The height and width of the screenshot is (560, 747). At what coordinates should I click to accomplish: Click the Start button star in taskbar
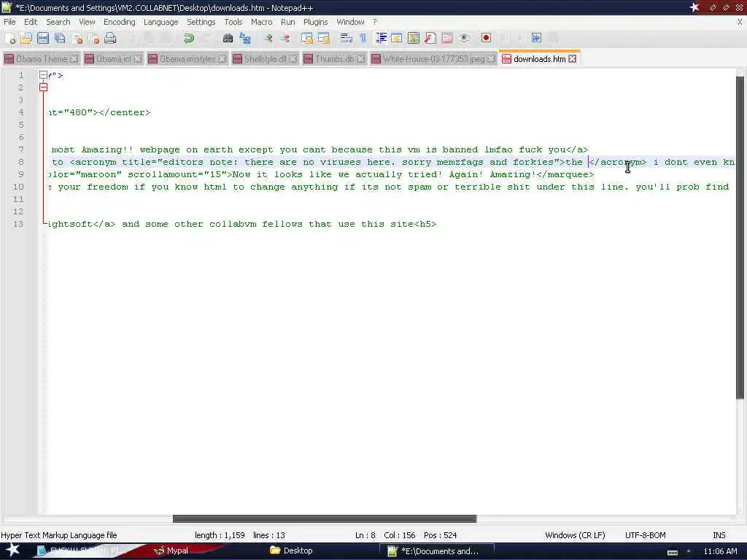coord(12,551)
